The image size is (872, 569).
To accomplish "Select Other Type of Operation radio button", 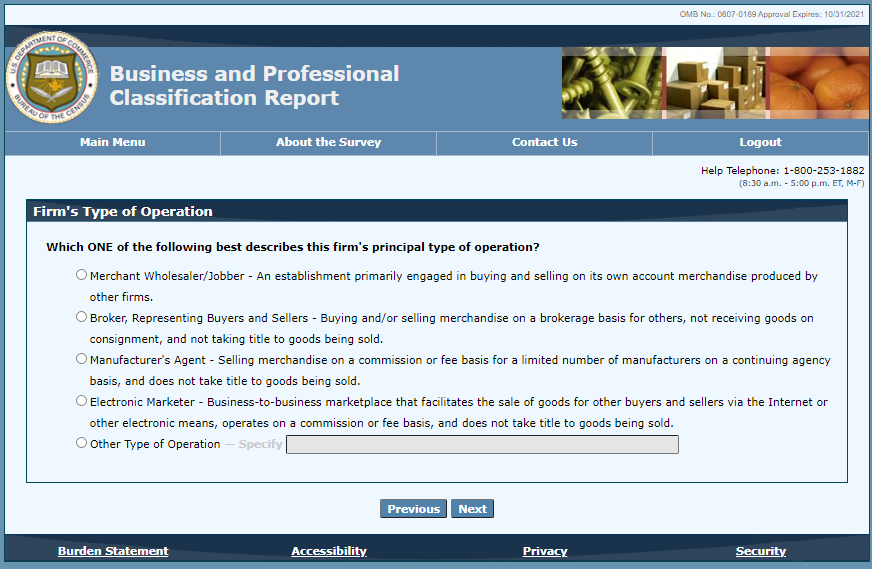I will point(82,443).
